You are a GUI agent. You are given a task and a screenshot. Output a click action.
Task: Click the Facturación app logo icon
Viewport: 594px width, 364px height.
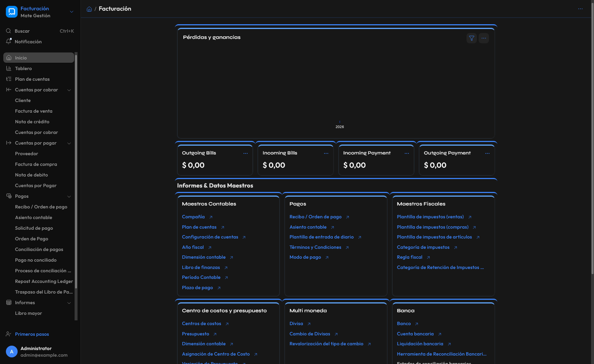[12, 12]
